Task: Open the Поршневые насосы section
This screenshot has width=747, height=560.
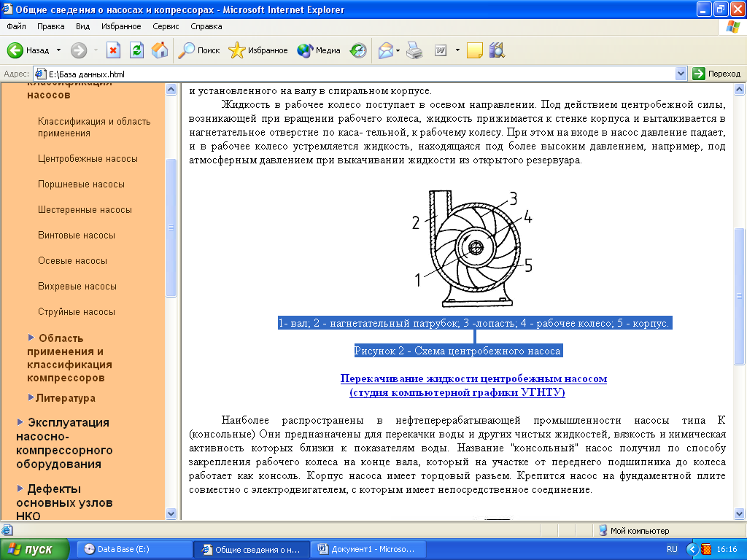Action: pos(81,184)
